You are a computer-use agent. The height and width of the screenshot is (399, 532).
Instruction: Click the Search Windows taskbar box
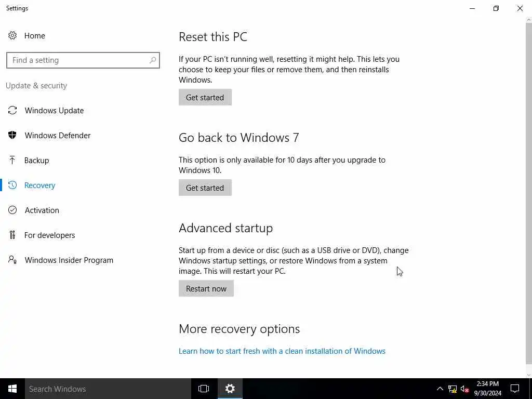tap(108, 389)
